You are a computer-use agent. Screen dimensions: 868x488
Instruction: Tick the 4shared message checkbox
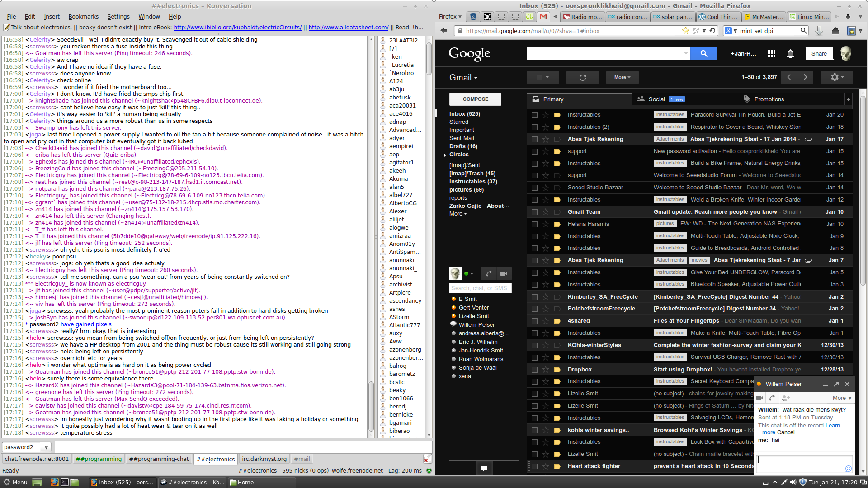click(x=534, y=321)
